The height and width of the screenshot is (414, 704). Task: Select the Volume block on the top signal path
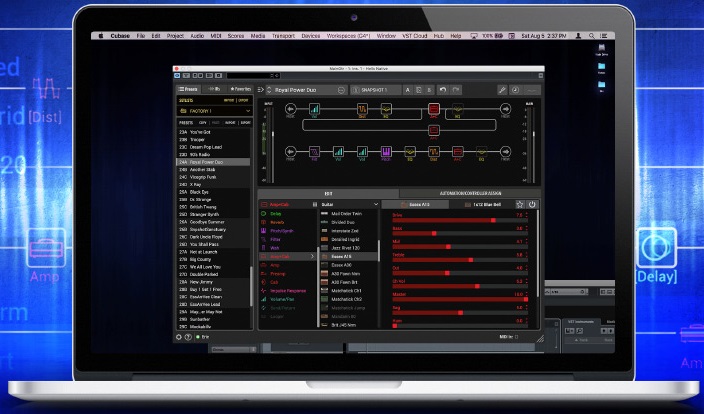coord(314,109)
